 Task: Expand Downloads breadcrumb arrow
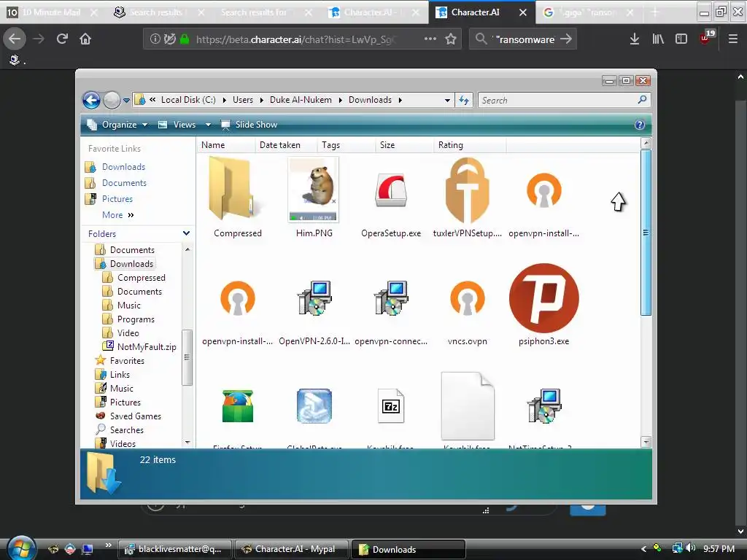pos(400,100)
